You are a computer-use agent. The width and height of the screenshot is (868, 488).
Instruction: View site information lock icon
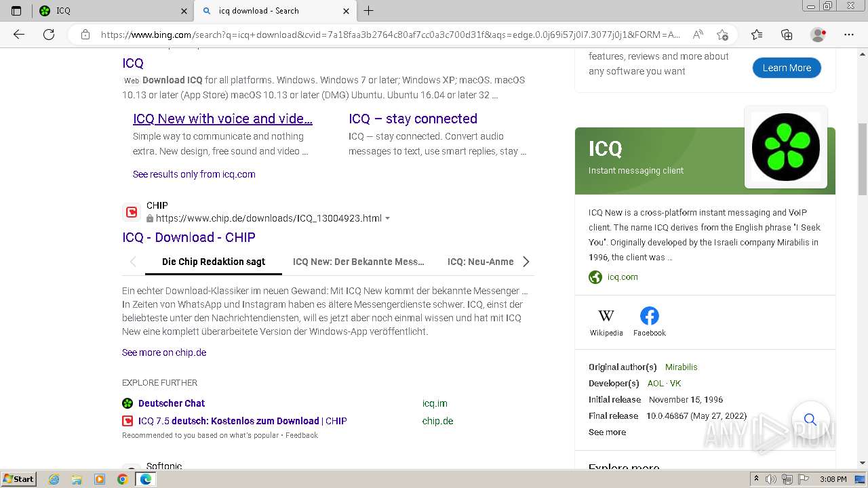pos(85,35)
